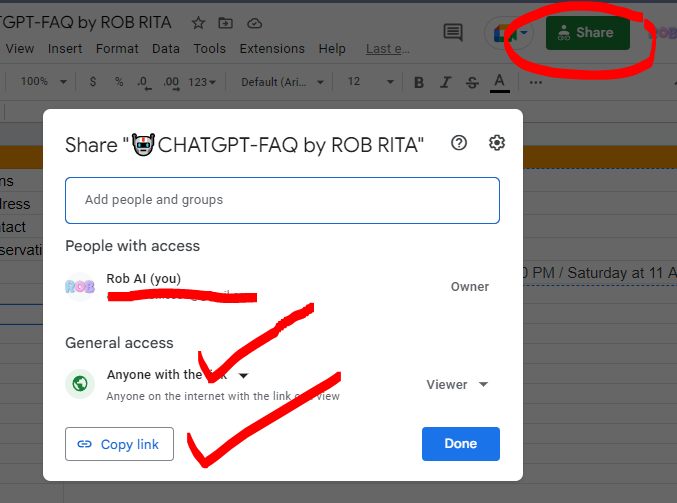Click the People with access heading
This screenshot has height=503, width=677.
pyautogui.click(x=133, y=246)
